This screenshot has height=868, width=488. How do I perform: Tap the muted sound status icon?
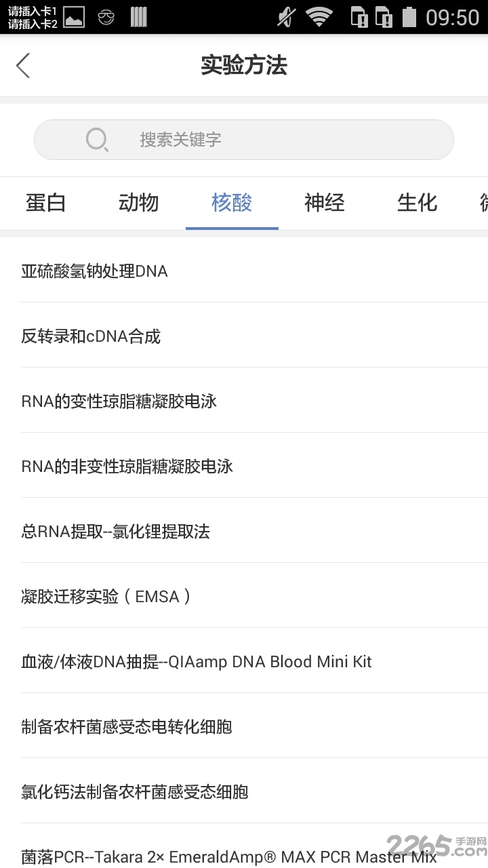pos(287,17)
